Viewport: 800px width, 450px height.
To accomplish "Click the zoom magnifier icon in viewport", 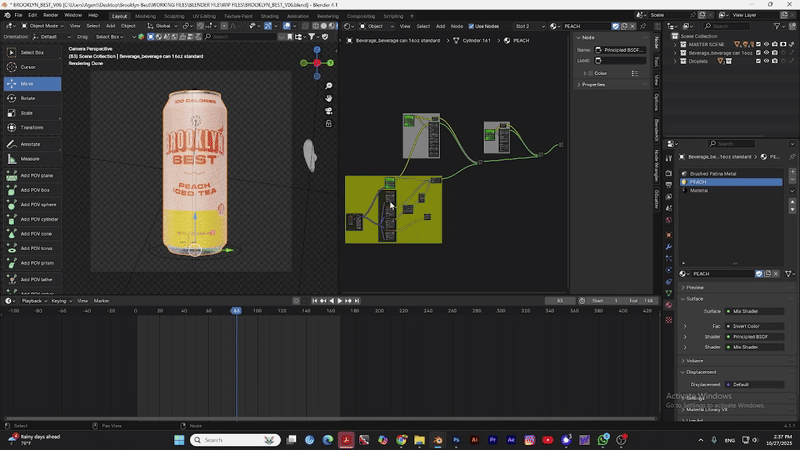I will (x=329, y=86).
